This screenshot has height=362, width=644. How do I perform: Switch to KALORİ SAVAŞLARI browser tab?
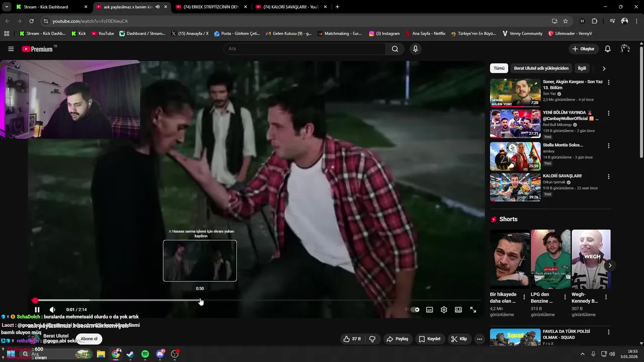click(x=291, y=7)
